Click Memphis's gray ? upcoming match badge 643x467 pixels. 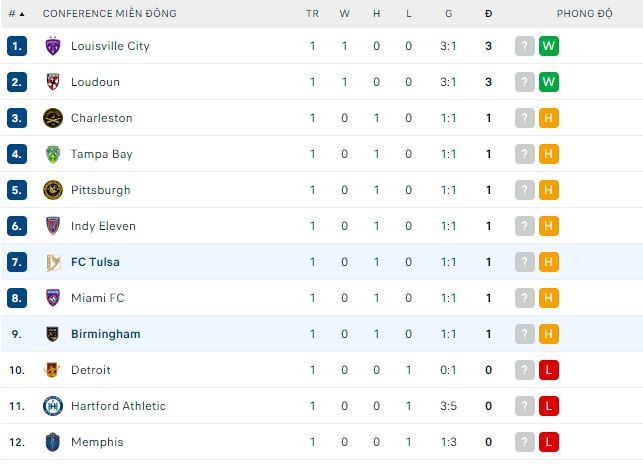pyautogui.click(x=525, y=442)
